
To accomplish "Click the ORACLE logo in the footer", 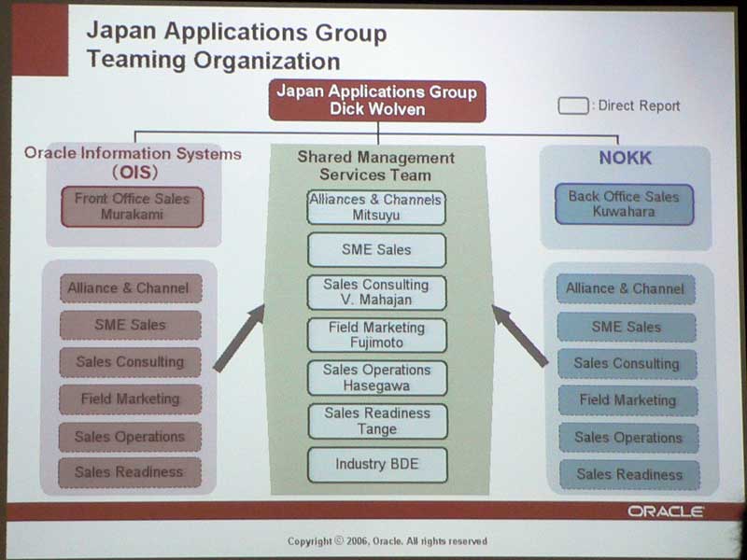I will [665, 511].
